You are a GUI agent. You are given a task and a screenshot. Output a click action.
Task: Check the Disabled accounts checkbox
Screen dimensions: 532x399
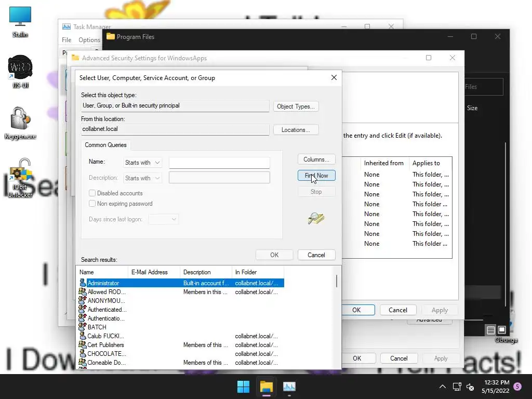92,193
